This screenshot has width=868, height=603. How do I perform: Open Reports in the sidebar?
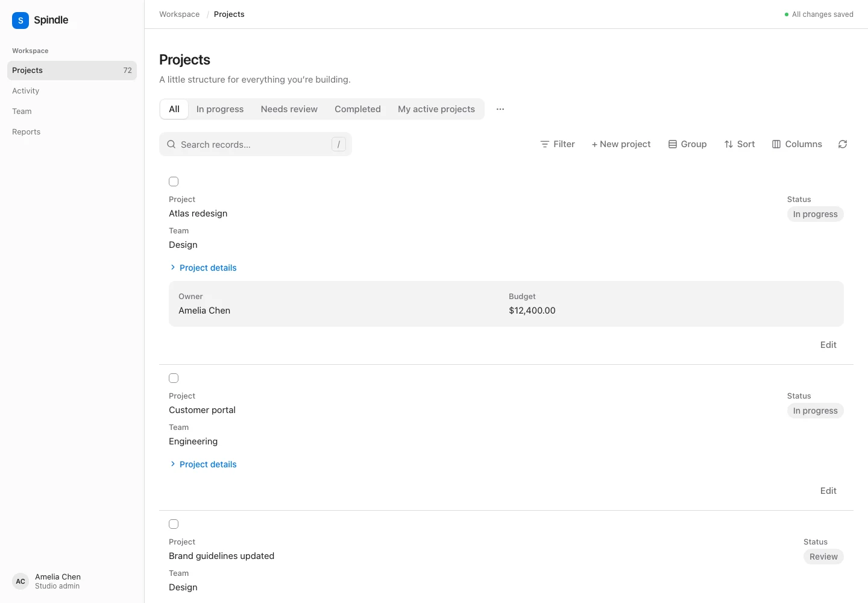click(x=72, y=132)
